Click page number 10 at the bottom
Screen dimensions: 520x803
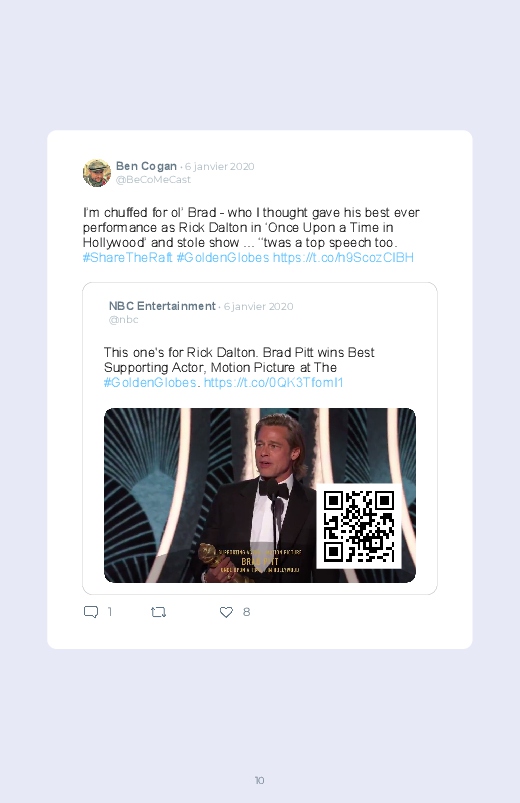click(260, 780)
